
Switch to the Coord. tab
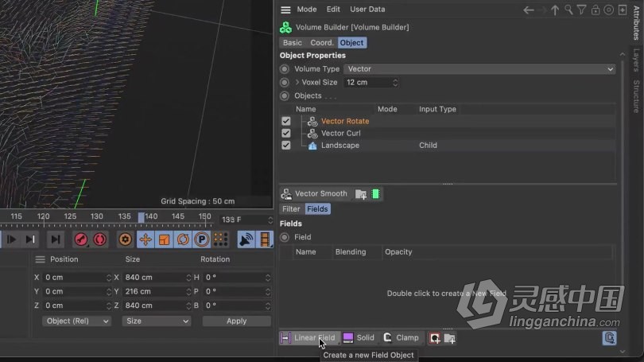(321, 43)
